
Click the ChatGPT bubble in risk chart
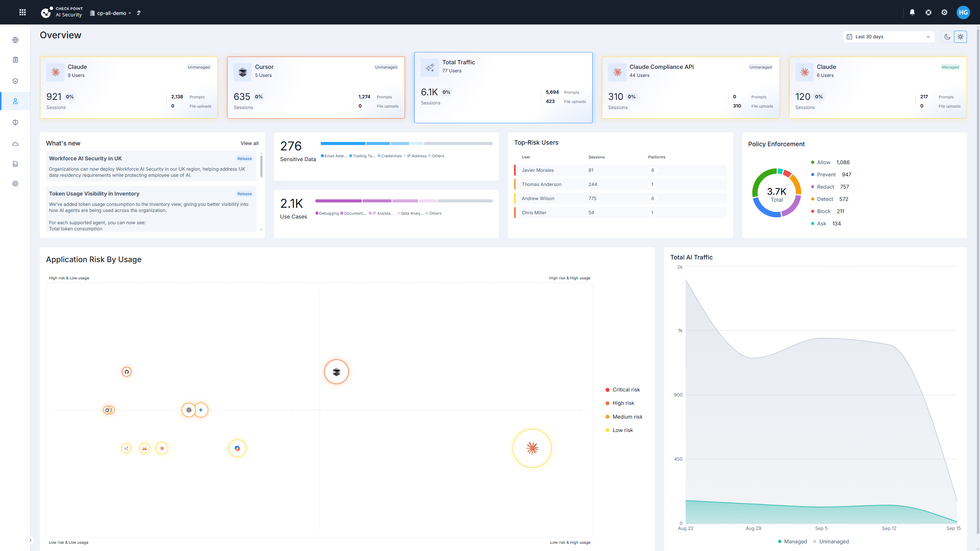pyautogui.click(x=189, y=410)
